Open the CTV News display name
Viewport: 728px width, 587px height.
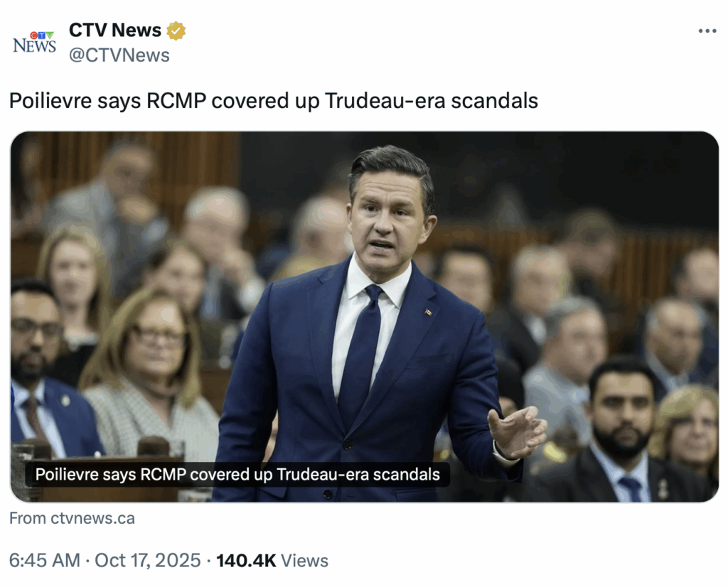pyautogui.click(x=114, y=31)
